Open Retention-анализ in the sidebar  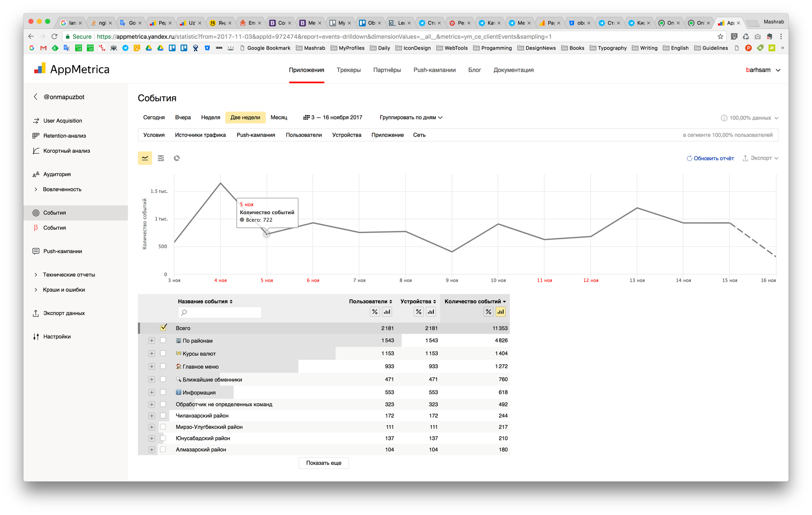64,136
